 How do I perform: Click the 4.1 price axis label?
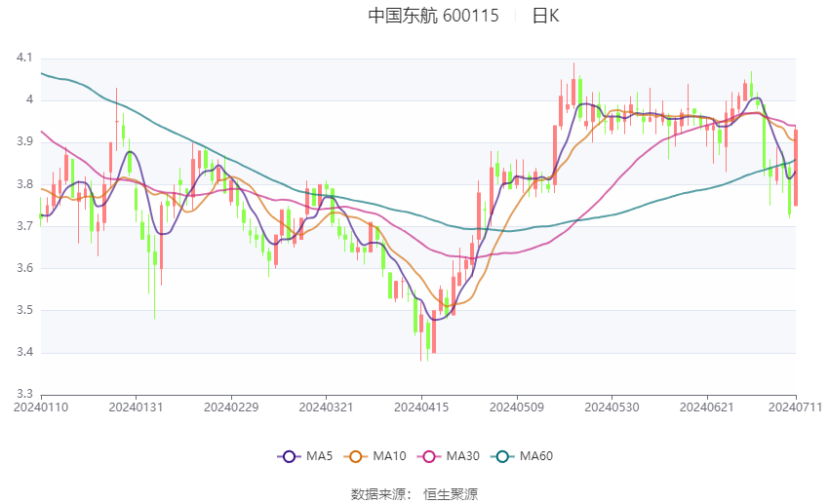click(24, 58)
